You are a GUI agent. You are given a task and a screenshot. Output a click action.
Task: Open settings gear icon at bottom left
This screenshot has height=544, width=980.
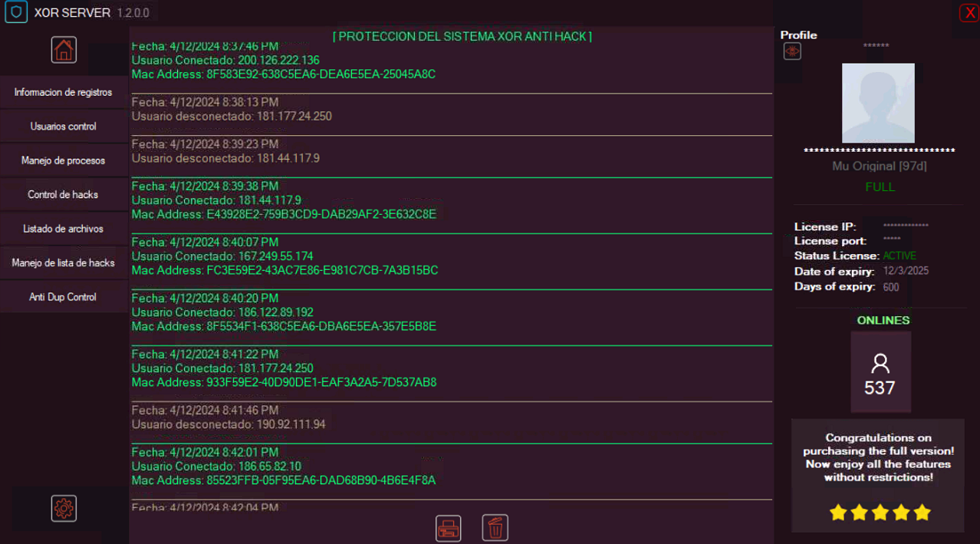(64, 508)
